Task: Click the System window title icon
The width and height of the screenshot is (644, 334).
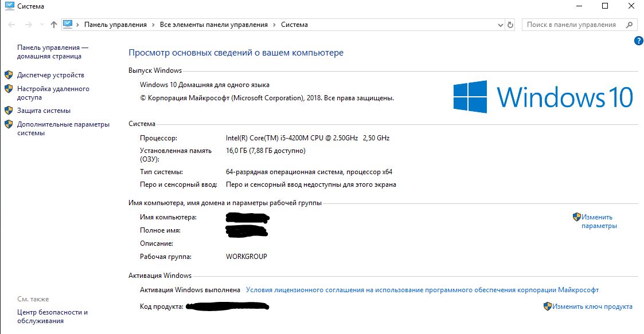Action: (9, 6)
